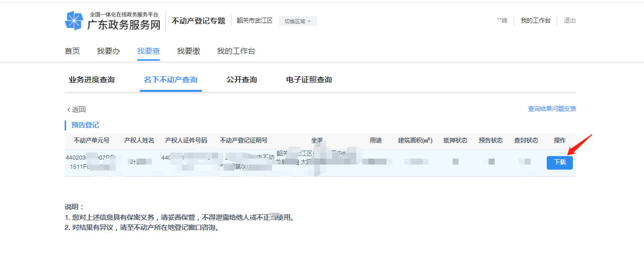Open the 切换区域 region dropdown

[298, 21]
